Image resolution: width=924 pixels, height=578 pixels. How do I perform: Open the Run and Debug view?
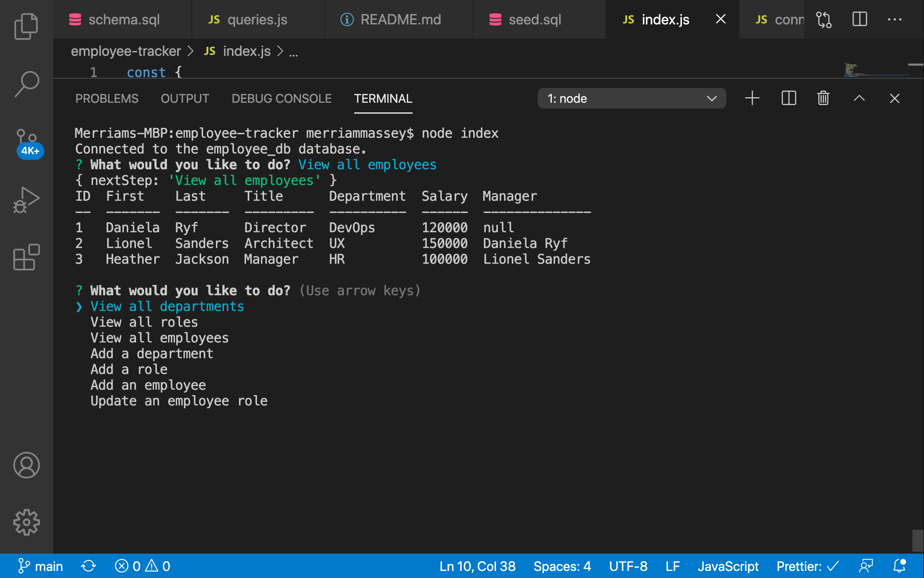pyautogui.click(x=26, y=199)
